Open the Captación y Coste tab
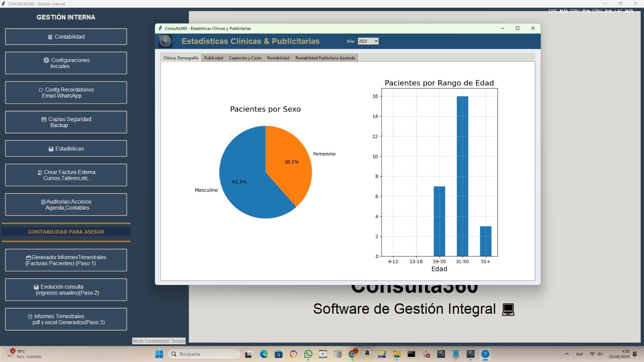Viewport: 644px width, 362px height. click(245, 58)
